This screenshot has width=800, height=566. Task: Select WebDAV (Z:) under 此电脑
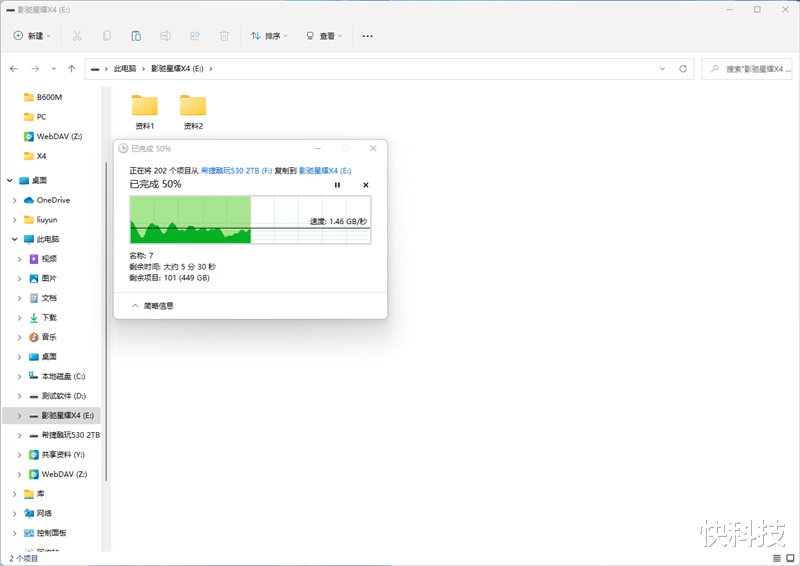(x=58, y=474)
